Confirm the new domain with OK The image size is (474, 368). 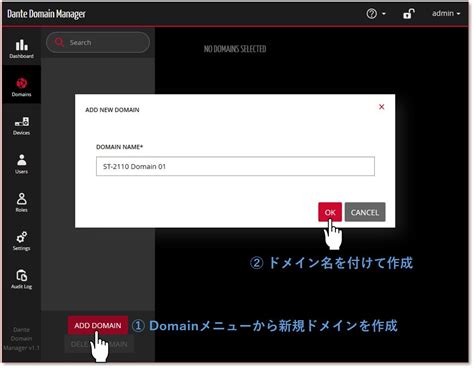[x=330, y=212]
